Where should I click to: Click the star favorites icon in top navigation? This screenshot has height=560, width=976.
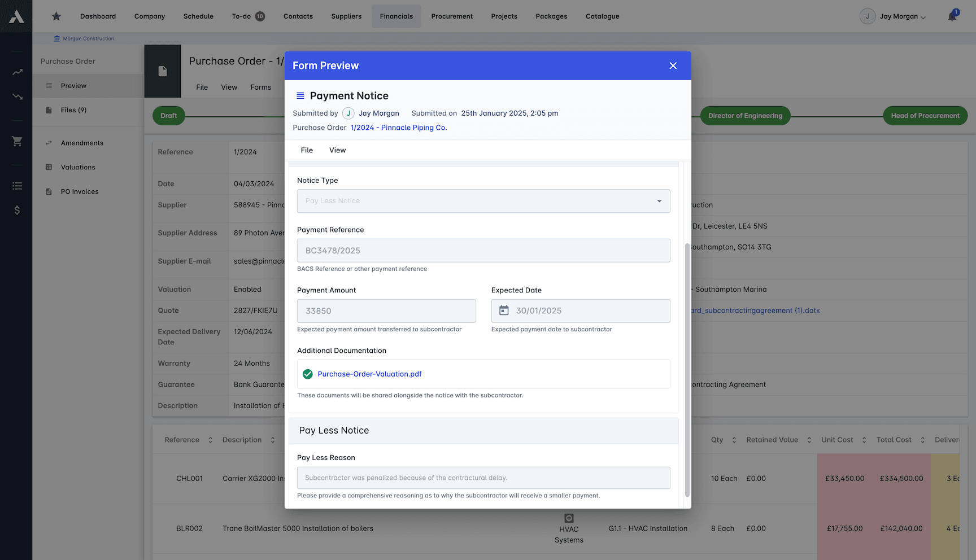point(56,16)
